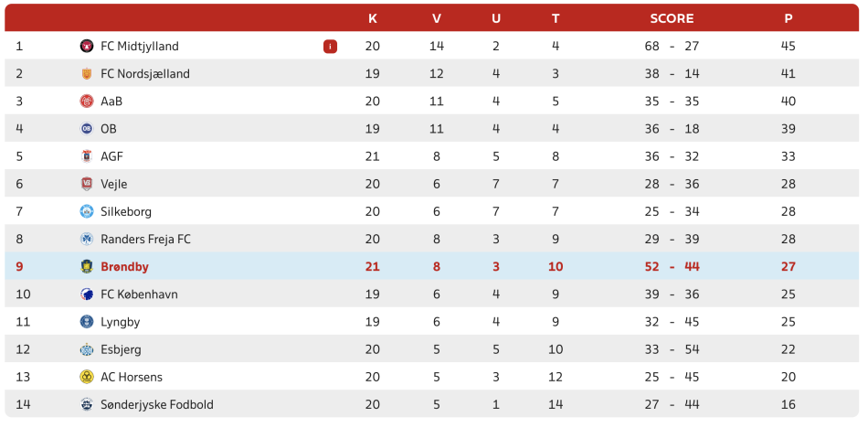Image resolution: width=868 pixels, height=428 pixels.
Task: Open the Randers Freja FC team link
Action: (145, 240)
